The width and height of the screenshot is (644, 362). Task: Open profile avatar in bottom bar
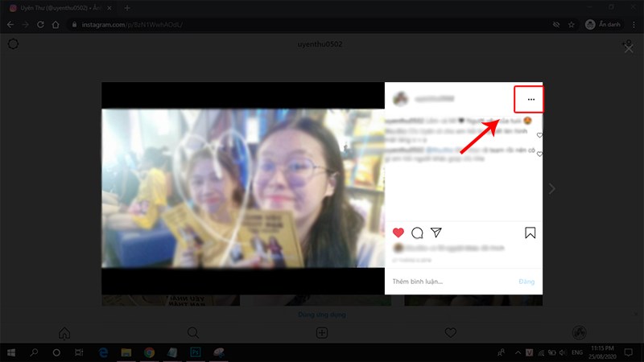(579, 333)
